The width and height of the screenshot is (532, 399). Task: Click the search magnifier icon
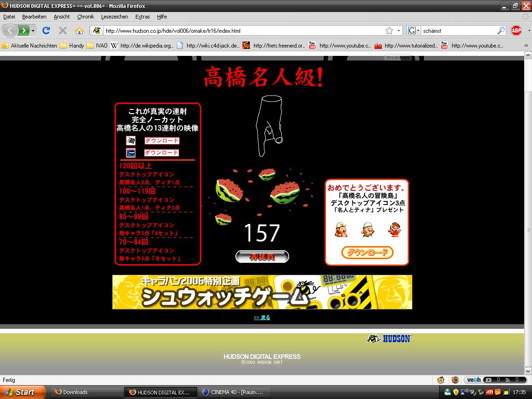(x=501, y=30)
